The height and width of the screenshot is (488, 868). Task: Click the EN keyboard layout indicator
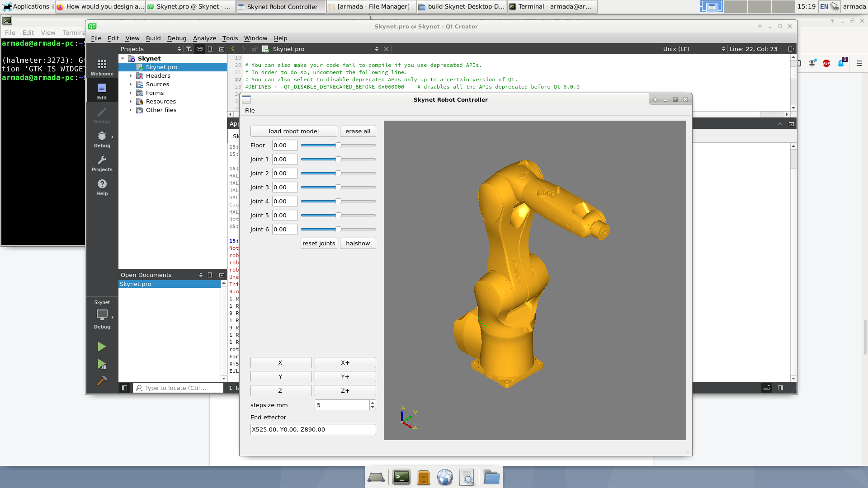[x=824, y=6]
